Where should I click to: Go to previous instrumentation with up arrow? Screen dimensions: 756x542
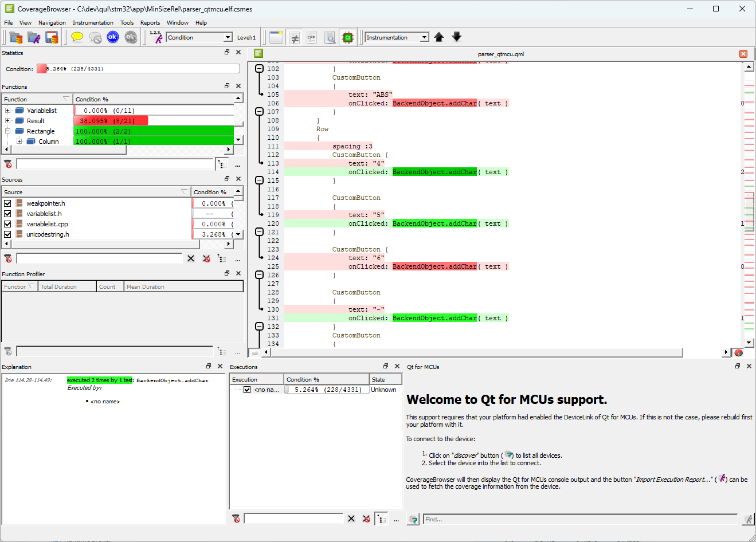(x=439, y=37)
